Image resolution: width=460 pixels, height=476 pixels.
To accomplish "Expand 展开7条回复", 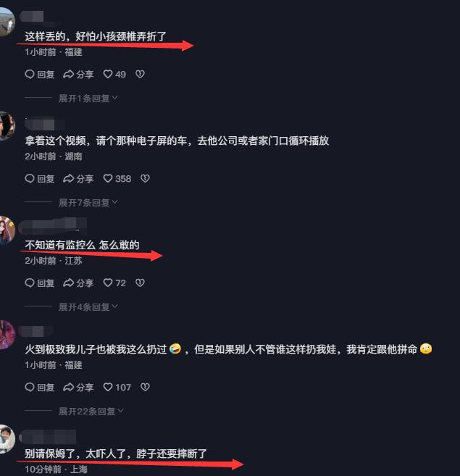I will 88,202.
